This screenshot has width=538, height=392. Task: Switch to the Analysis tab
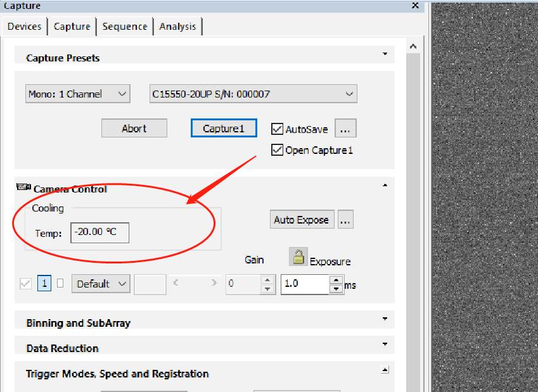pos(178,27)
